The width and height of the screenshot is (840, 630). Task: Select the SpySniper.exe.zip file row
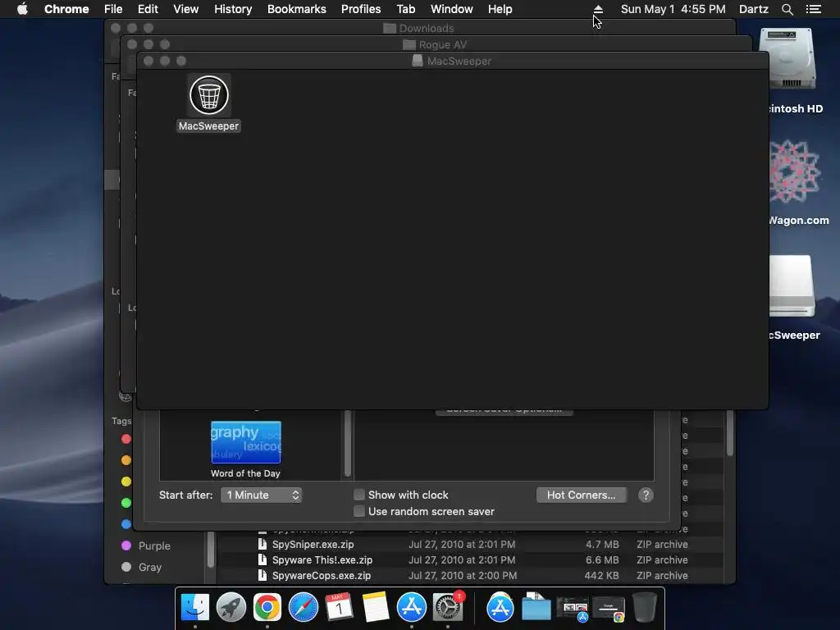(x=470, y=545)
